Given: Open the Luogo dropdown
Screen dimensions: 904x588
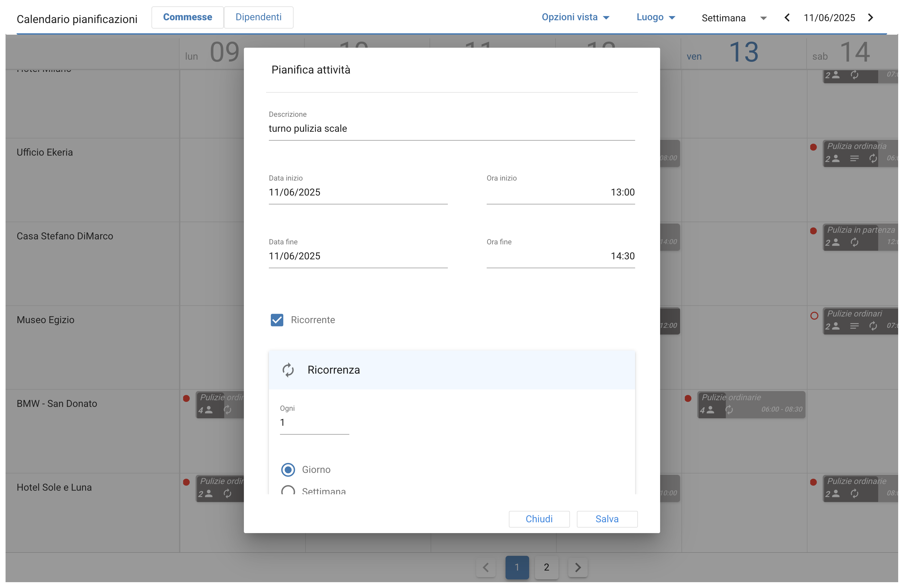Looking at the screenshot, I should point(656,17).
